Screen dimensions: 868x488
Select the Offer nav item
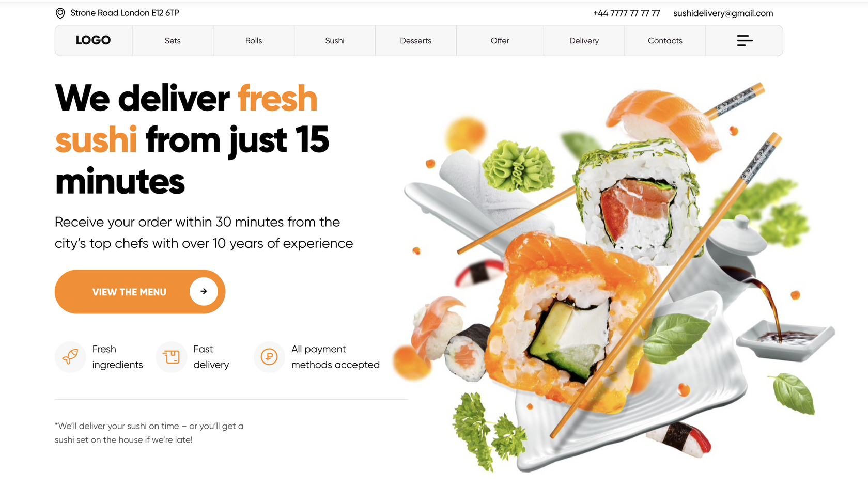coord(500,41)
